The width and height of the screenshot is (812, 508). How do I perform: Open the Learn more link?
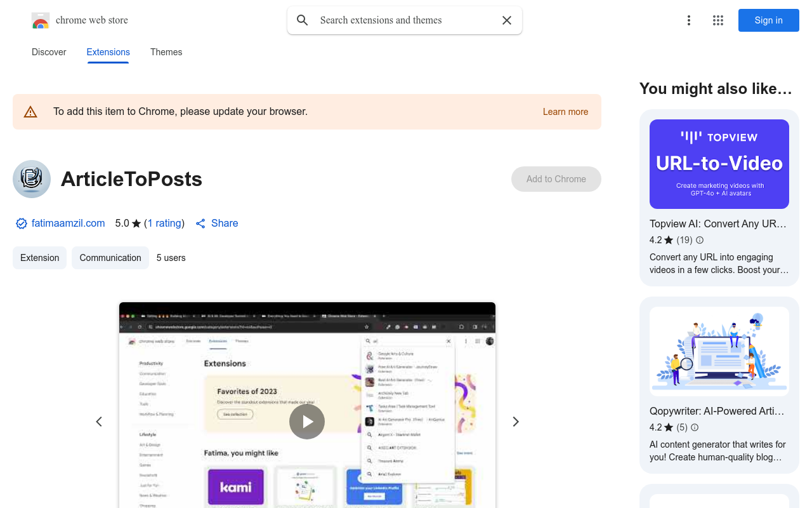click(x=565, y=112)
